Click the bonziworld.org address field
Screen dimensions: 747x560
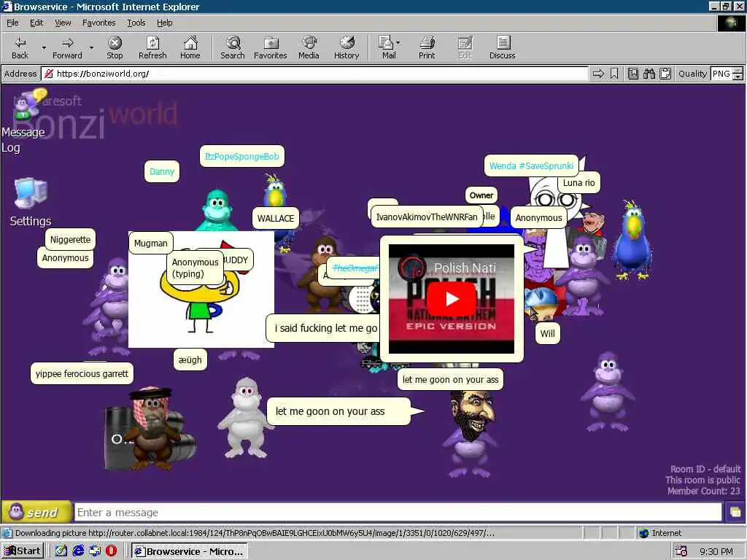(314, 74)
